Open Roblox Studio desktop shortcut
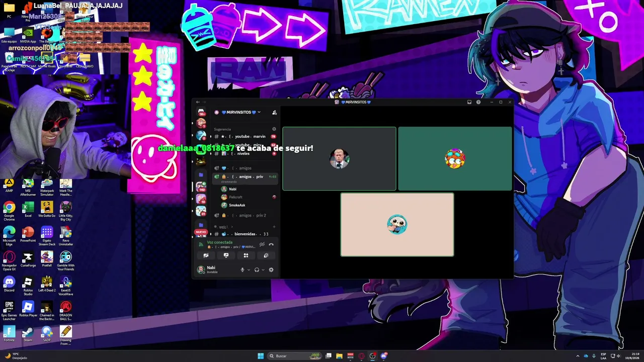 pyautogui.click(x=28, y=286)
